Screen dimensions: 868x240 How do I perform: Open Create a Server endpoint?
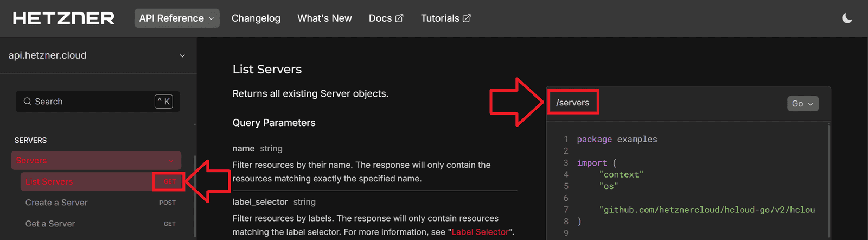[101, 203]
